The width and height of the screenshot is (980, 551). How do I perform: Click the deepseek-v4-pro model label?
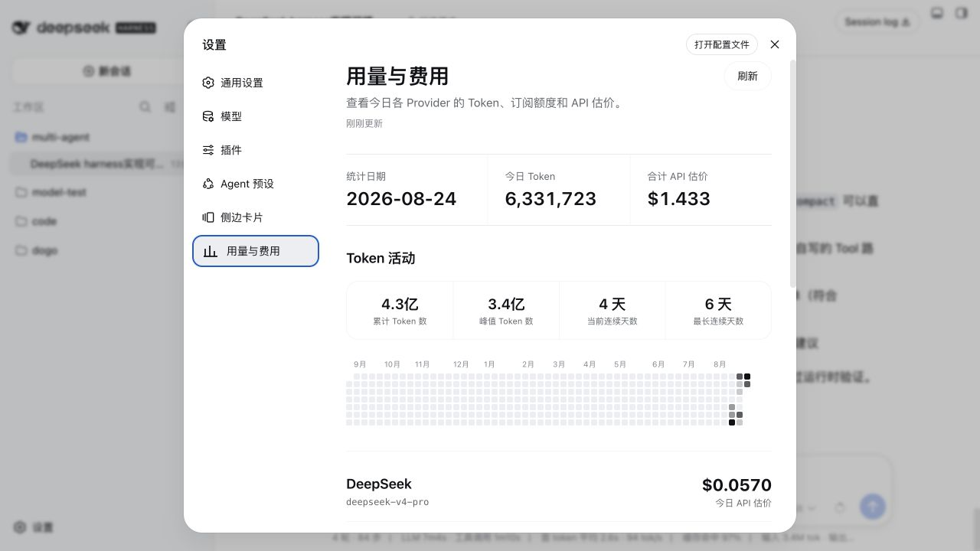click(387, 502)
